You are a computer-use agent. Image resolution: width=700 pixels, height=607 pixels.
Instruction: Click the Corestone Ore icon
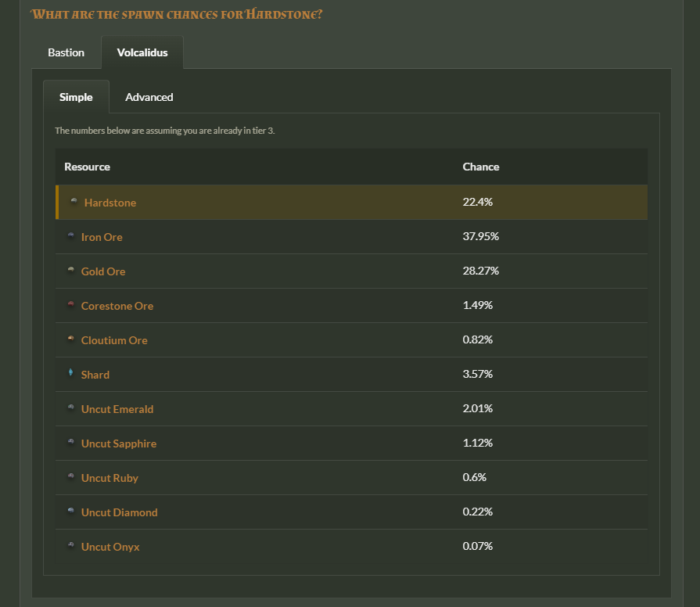(71, 305)
